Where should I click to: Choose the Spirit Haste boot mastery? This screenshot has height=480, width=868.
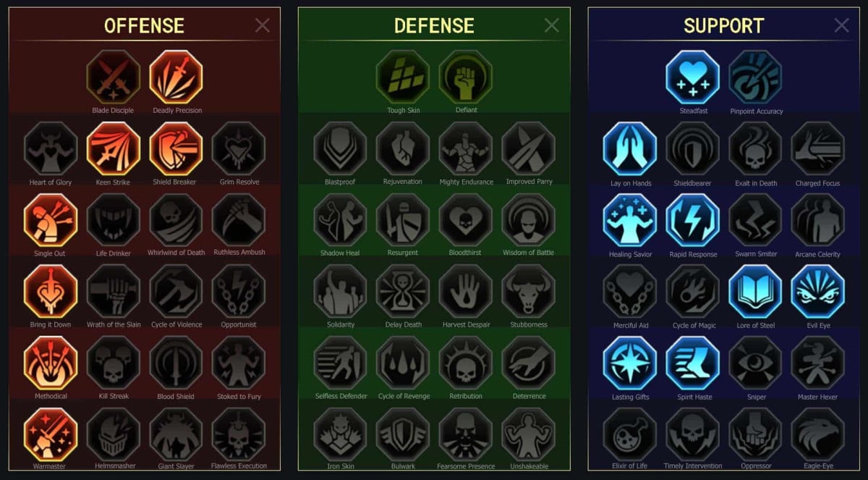[x=693, y=363]
